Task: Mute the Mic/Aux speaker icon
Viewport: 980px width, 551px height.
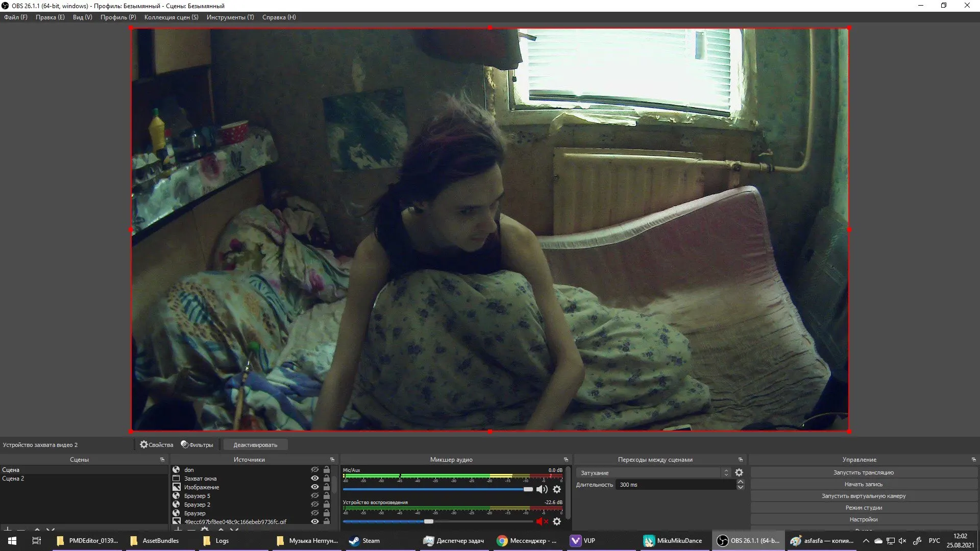Action: coord(542,489)
